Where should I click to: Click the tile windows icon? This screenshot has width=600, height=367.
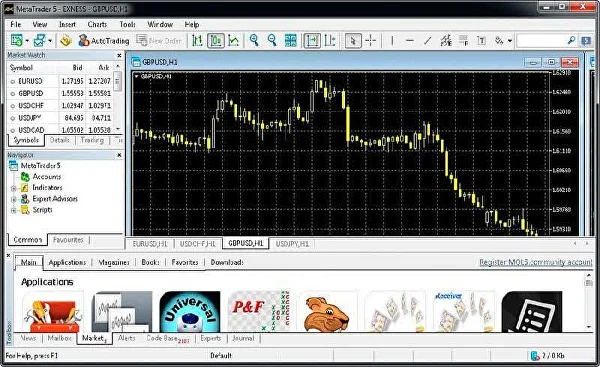[x=291, y=41]
